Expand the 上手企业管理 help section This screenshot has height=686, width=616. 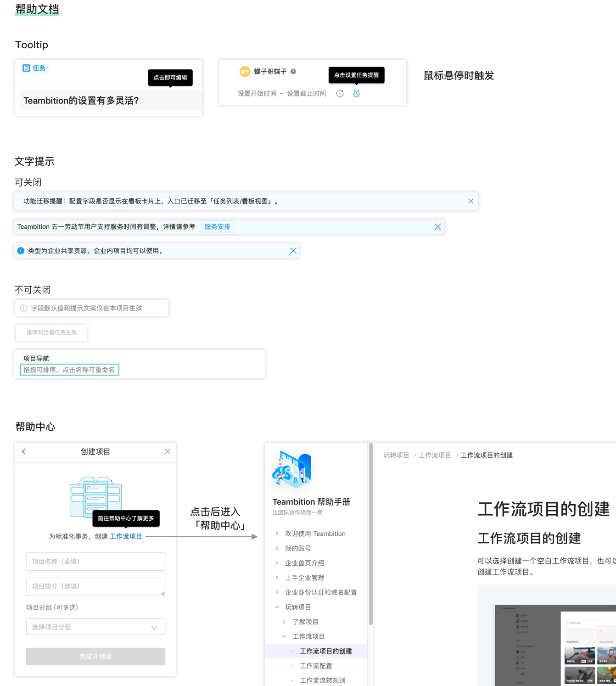coord(277,578)
